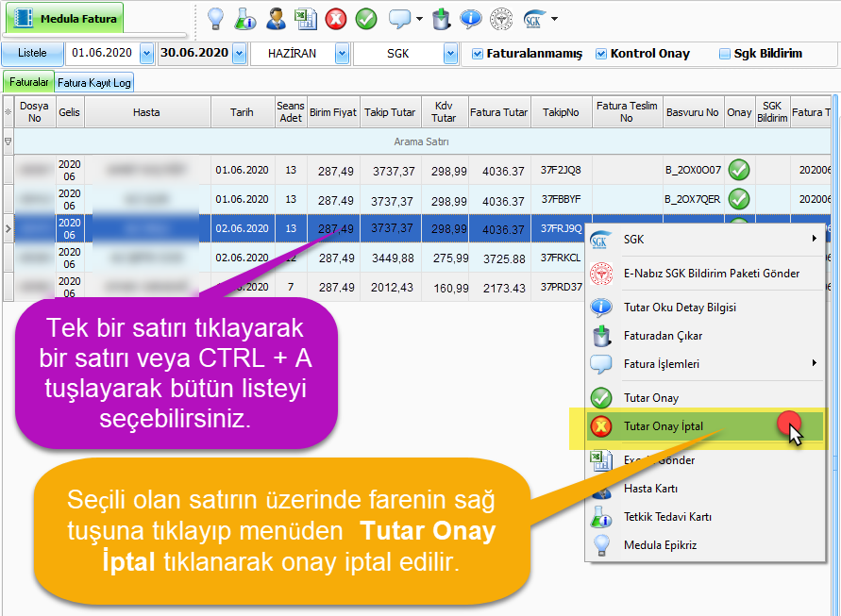Open the start date 01.06.2020 dropdown arrow
The image size is (841, 616).
[146, 54]
